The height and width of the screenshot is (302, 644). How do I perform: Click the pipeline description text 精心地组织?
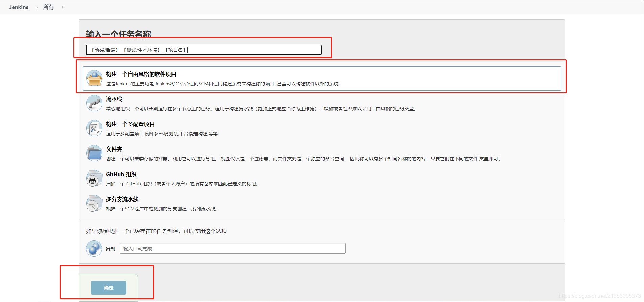(x=262, y=109)
